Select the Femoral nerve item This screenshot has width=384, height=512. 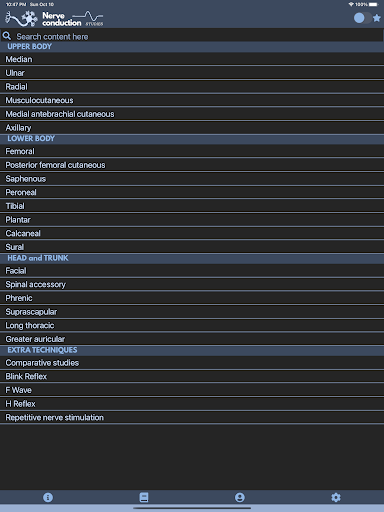(x=192, y=151)
